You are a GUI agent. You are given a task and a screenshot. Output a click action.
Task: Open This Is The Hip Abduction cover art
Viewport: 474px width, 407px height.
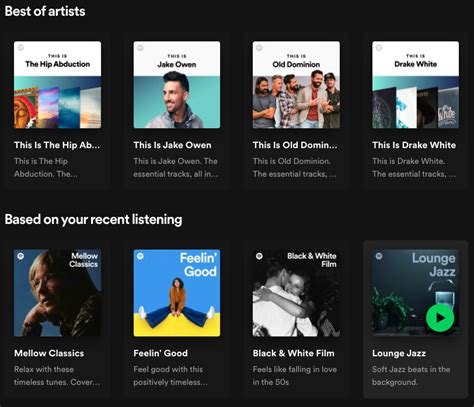[57, 85]
